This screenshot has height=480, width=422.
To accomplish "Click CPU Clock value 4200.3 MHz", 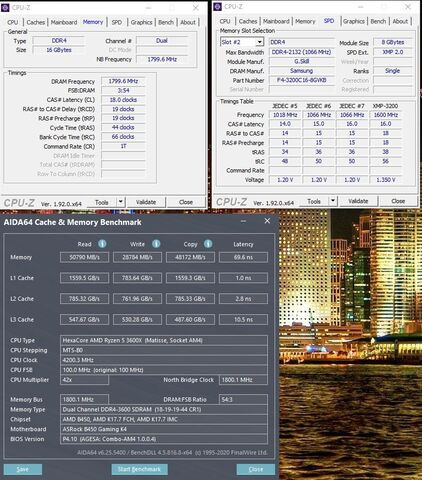I will [164, 360].
